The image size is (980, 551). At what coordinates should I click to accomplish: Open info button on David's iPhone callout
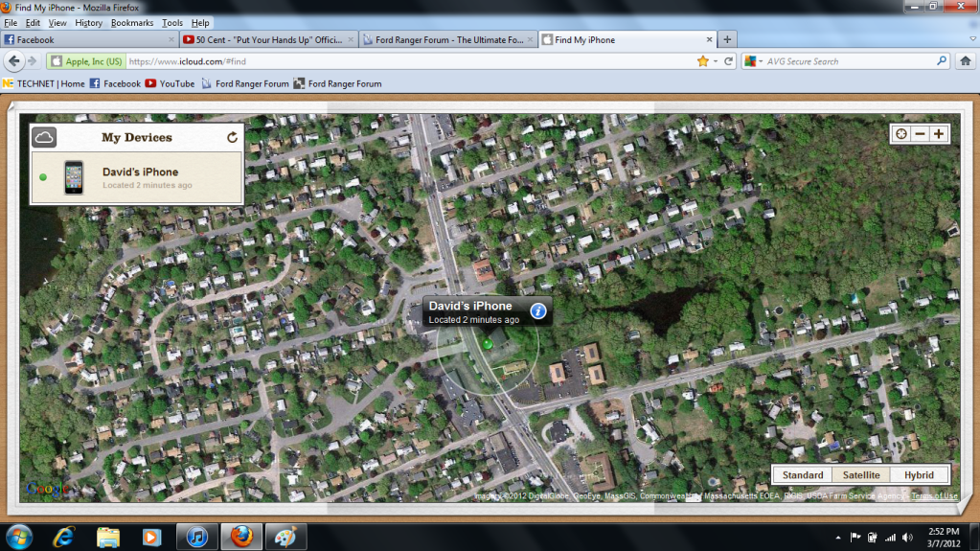coord(538,310)
